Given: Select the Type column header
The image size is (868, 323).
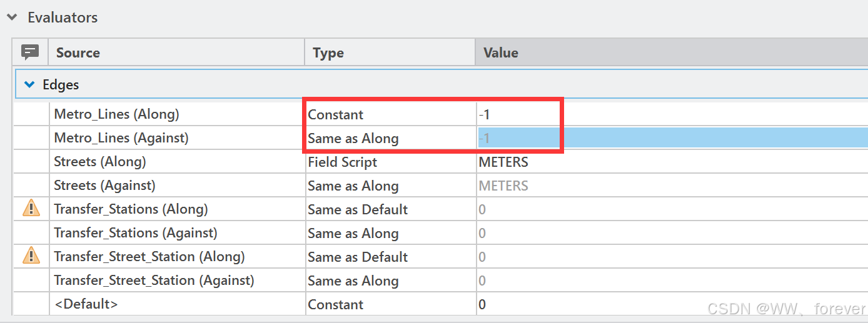Looking at the screenshot, I should pyautogui.click(x=390, y=52).
